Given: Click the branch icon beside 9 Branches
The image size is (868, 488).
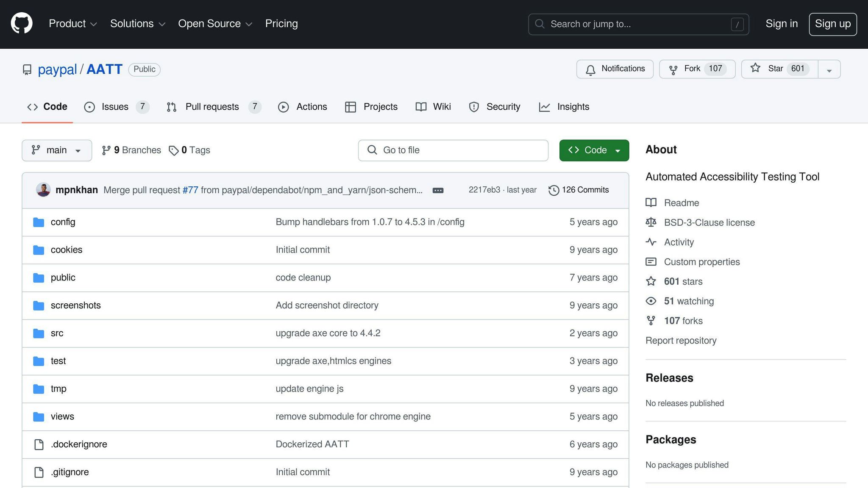Looking at the screenshot, I should click(x=106, y=150).
